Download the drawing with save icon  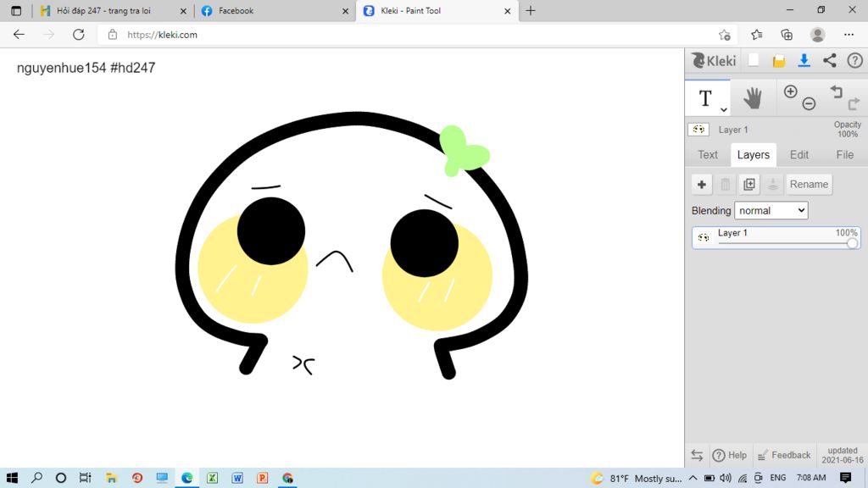(804, 60)
